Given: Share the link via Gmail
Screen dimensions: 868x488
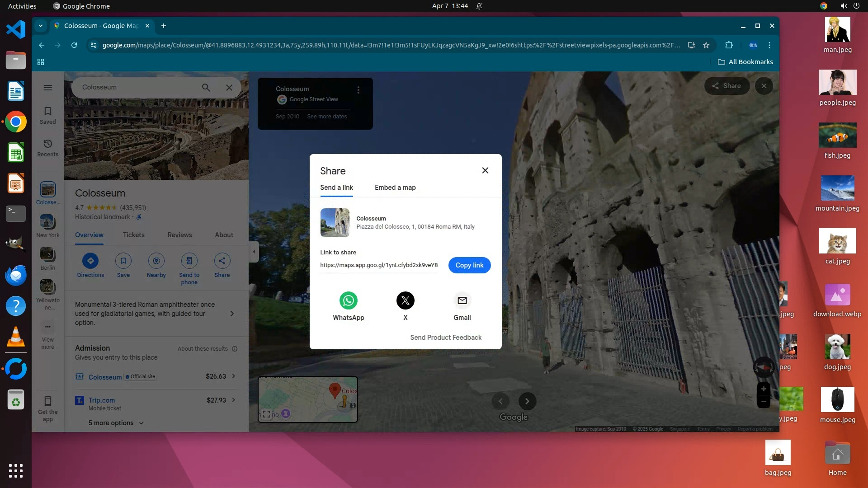Looking at the screenshot, I should (x=462, y=300).
